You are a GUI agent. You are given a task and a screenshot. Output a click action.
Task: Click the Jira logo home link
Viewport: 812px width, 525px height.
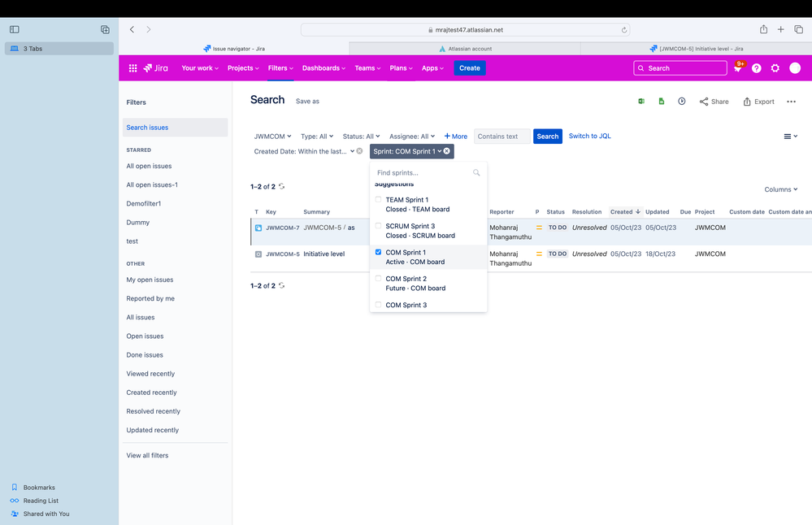tap(155, 67)
